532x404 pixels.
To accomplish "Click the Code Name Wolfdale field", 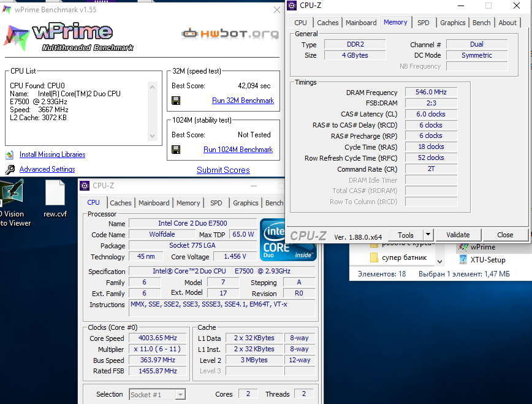I will tap(162, 235).
